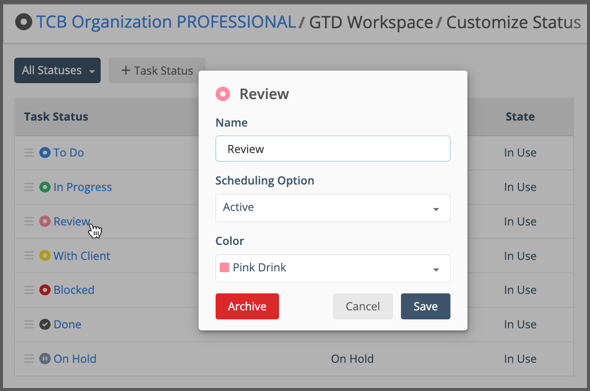Viewport: 590px width, 391px height.
Task: Click In Use state for With Client row
Action: pos(520,256)
